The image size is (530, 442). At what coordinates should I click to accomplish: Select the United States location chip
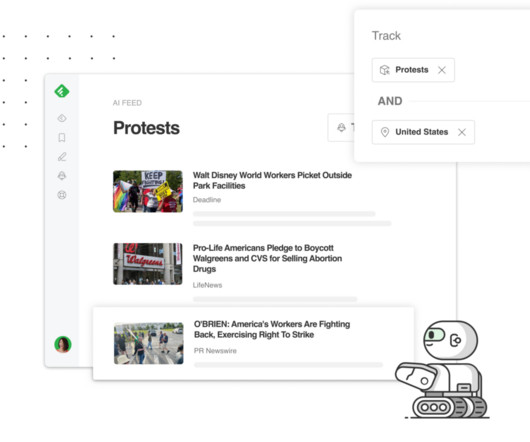click(423, 132)
